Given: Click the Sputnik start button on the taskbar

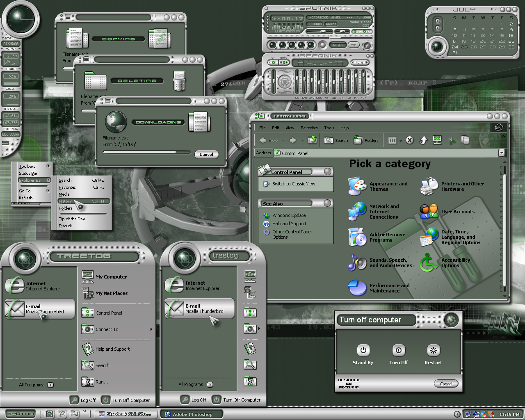Looking at the screenshot, I should [21, 414].
